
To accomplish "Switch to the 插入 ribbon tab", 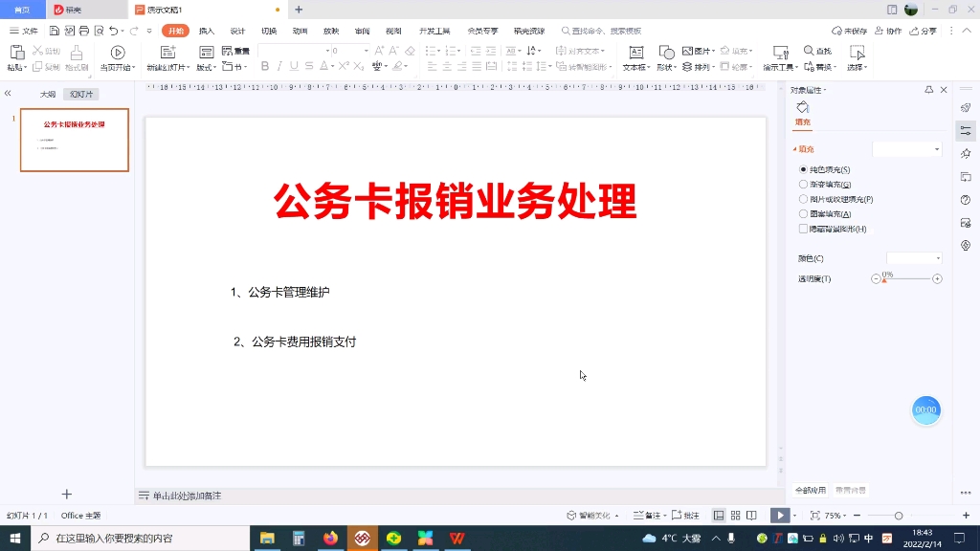I will pyautogui.click(x=206, y=30).
